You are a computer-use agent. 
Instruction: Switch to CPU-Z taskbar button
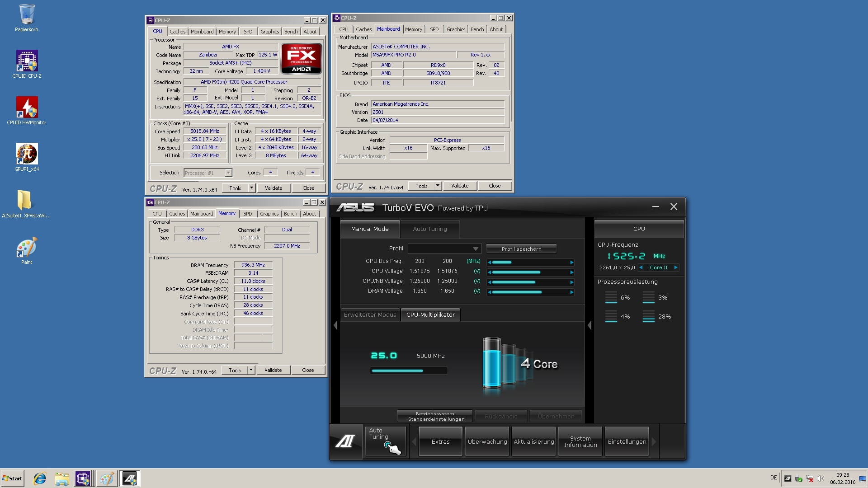pos(83,479)
